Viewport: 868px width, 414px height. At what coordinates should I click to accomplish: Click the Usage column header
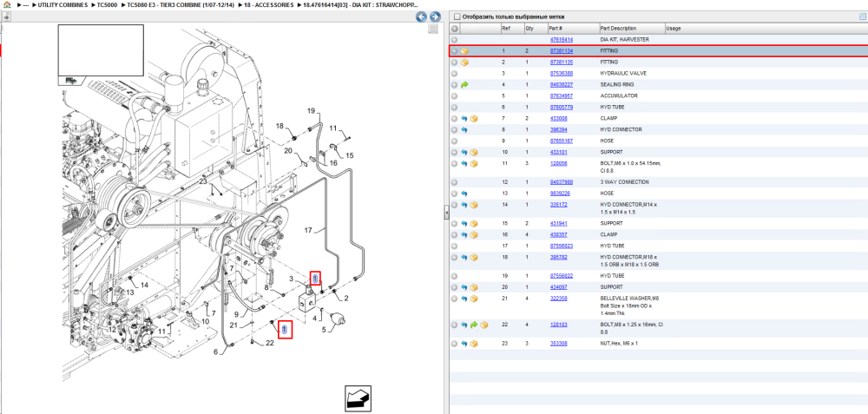[x=674, y=29]
